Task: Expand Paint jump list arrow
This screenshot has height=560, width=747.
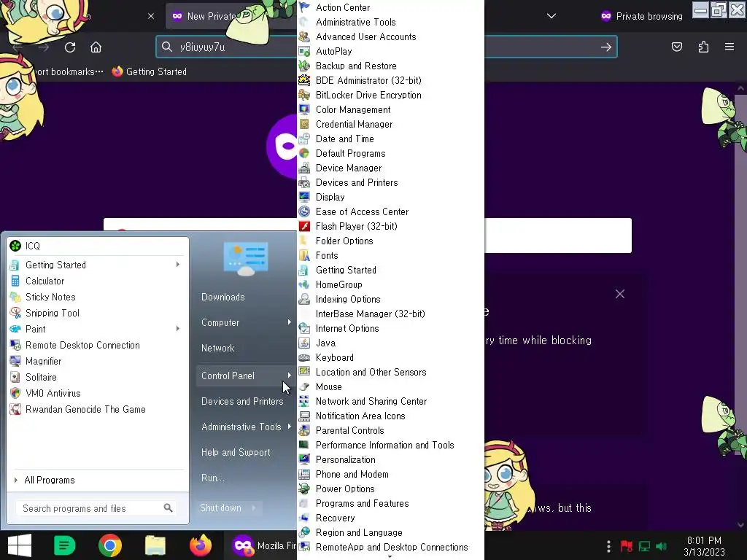Action: (178, 329)
